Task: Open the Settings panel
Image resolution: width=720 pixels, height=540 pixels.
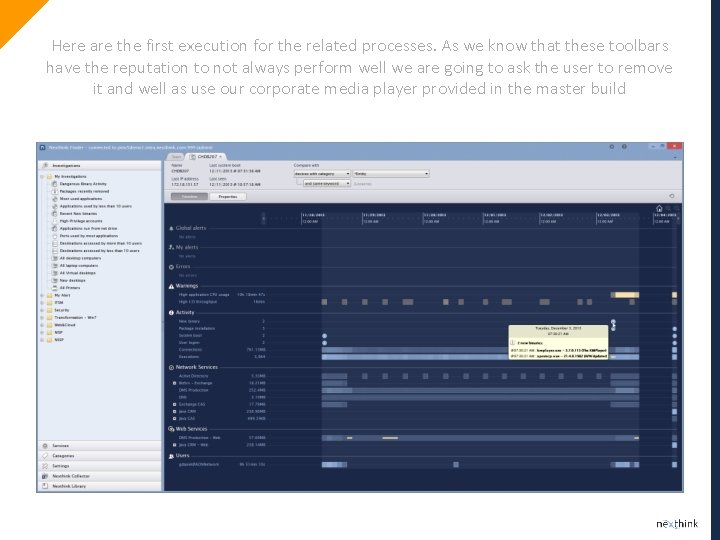Action: [x=100, y=466]
